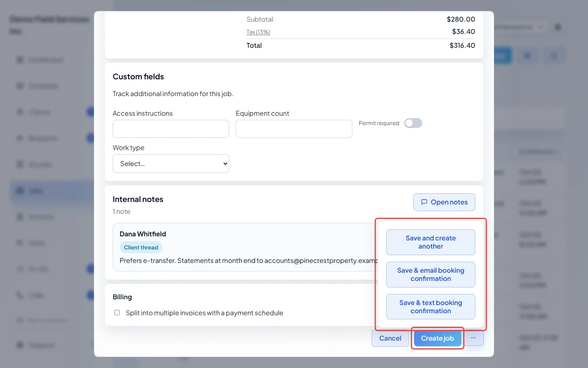The height and width of the screenshot is (368, 588).
Task: Open the Tax (13%) link
Action: coord(258,32)
